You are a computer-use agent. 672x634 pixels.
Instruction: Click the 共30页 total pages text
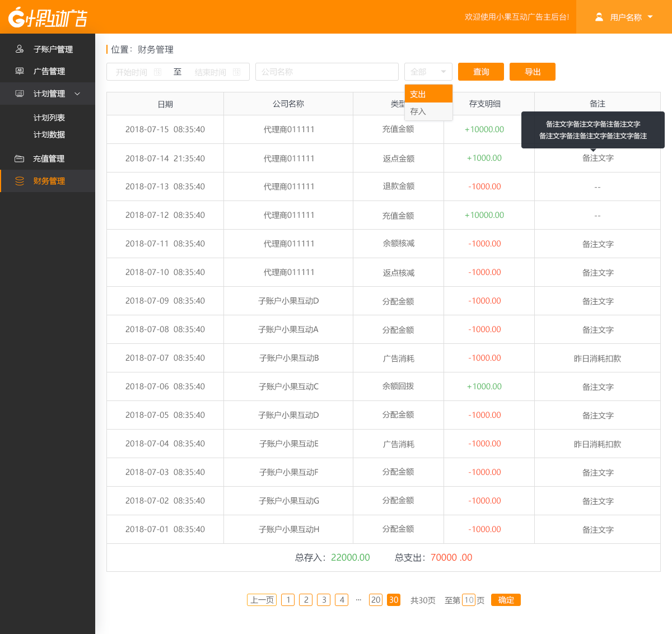[x=423, y=600]
